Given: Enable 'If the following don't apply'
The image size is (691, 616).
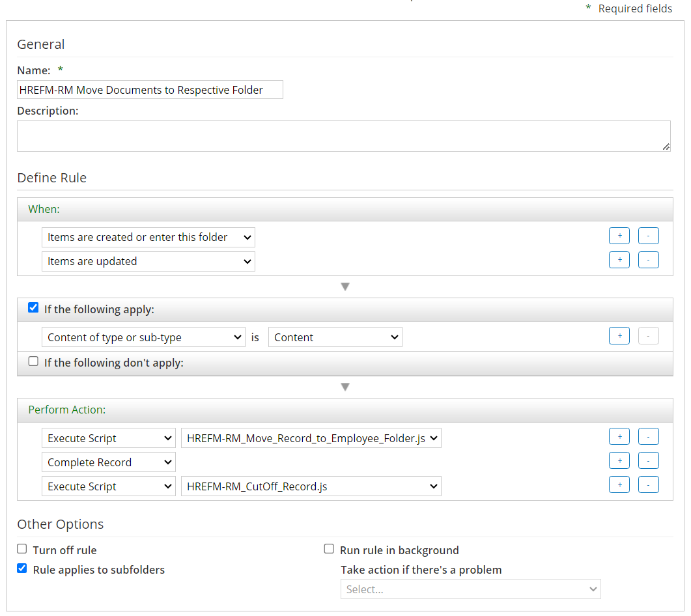Looking at the screenshot, I should point(33,362).
